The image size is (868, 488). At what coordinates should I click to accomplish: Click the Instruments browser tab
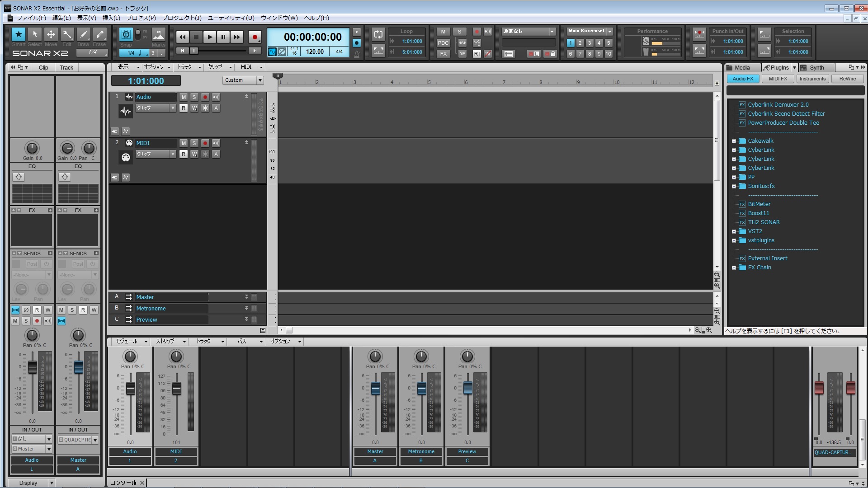(x=812, y=78)
